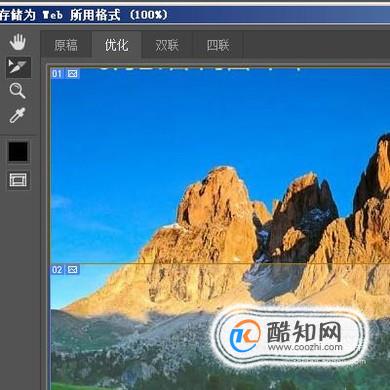Image resolution: width=390 pixels, height=390 pixels.
Task: Switch to 四联 four-up view tab
Action: 218,45
